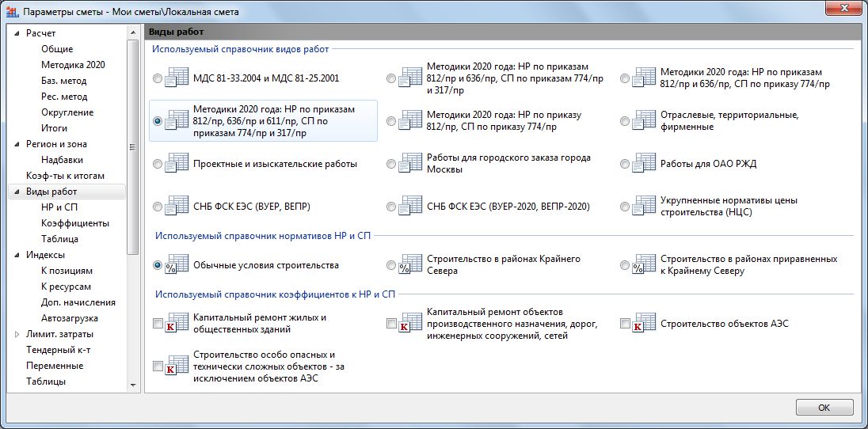Click the K icon for Капитальный ремонт жилых зданий

click(177, 323)
